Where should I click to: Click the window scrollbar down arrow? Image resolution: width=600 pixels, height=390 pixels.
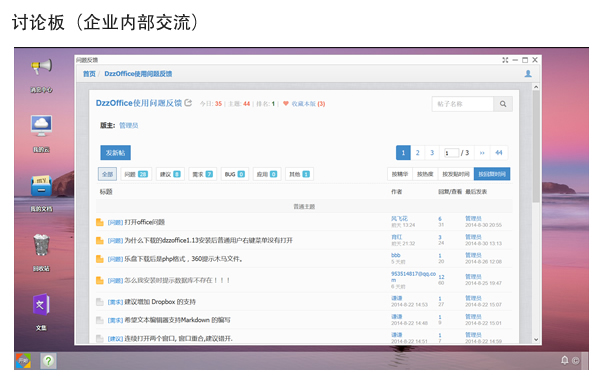(536, 339)
